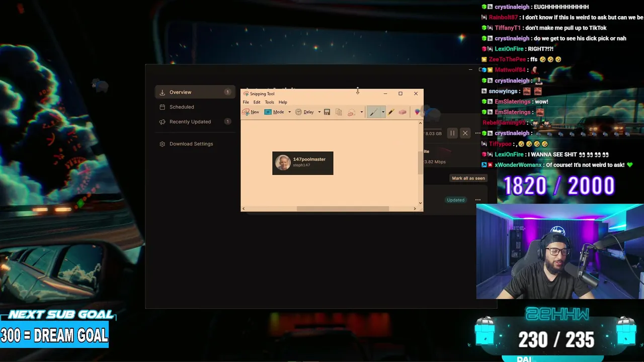Open Edit with Paint 3D balloon icon
The height and width of the screenshot is (362, 644).
click(417, 112)
